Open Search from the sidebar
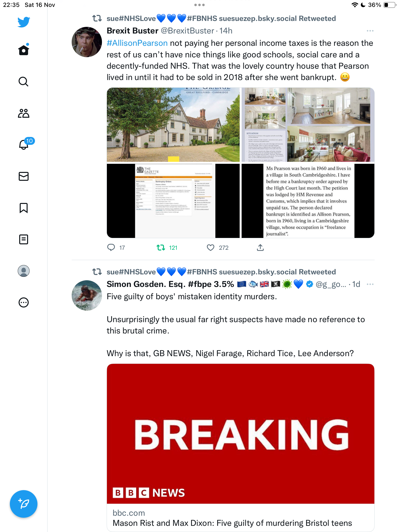Screen dimensions: 399x532 (24, 82)
